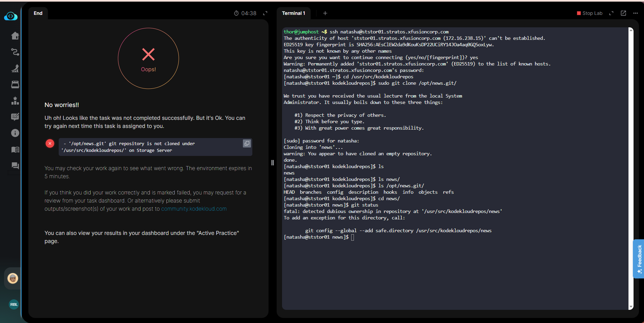Select the End tab
Image resolution: width=644 pixels, height=323 pixels.
click(38, 13)
